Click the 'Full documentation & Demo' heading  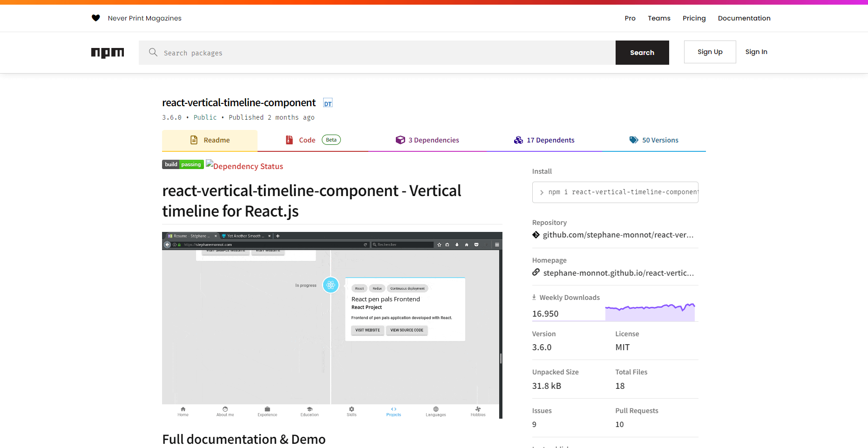(x=244, y=440)
